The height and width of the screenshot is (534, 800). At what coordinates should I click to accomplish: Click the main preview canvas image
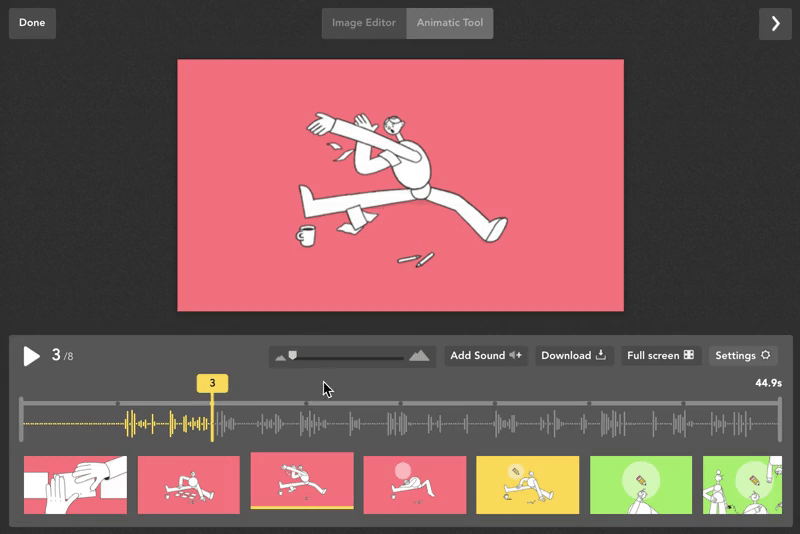[x=400, y=185]
